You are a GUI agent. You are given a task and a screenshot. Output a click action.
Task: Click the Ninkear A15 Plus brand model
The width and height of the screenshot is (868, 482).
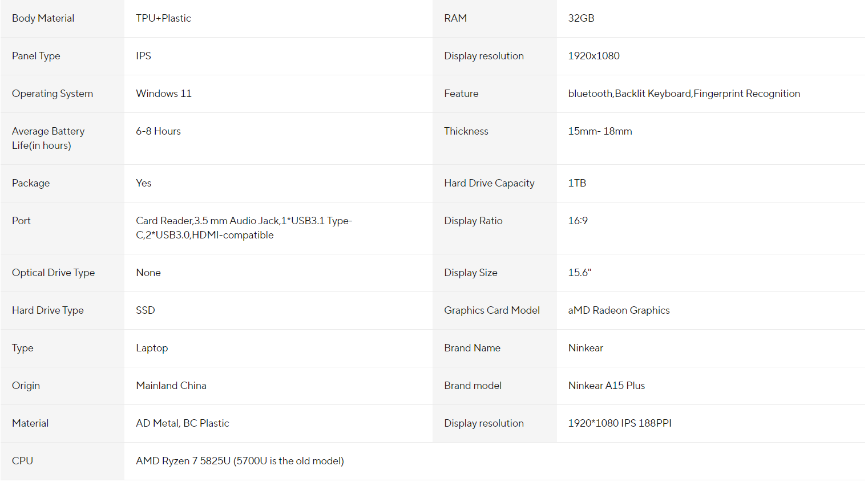pos(606,386)
